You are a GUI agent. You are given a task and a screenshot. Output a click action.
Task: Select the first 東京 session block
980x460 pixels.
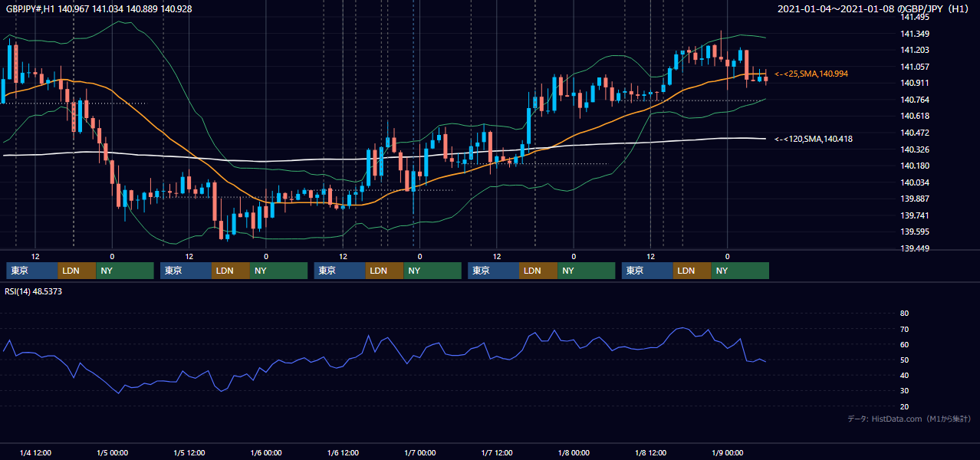31,271
